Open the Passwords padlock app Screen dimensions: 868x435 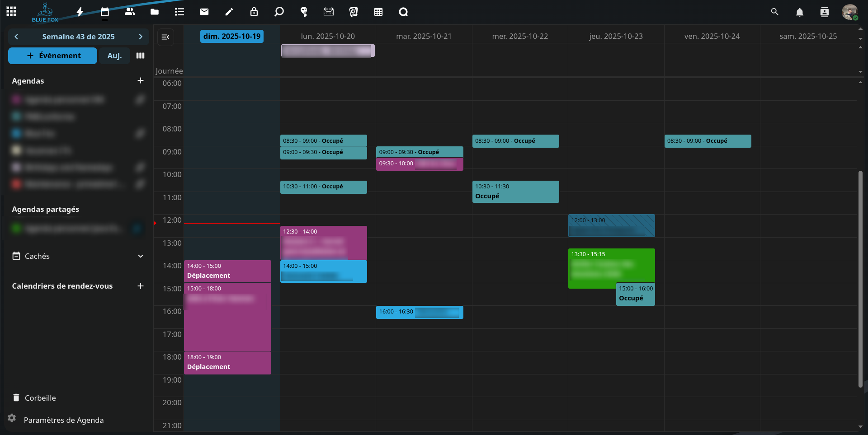[x=254, y=12]
